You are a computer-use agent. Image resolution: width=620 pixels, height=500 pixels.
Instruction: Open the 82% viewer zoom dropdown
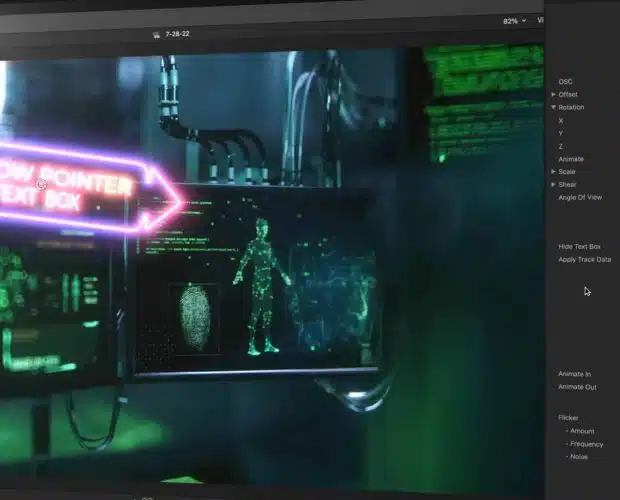point(514,21)
